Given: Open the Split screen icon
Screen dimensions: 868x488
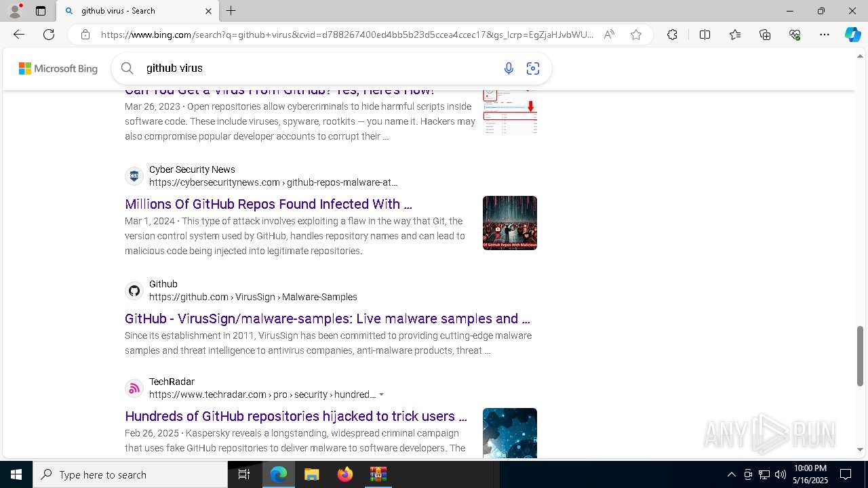Looking at the screenshot, I should [x=705, y=35].
